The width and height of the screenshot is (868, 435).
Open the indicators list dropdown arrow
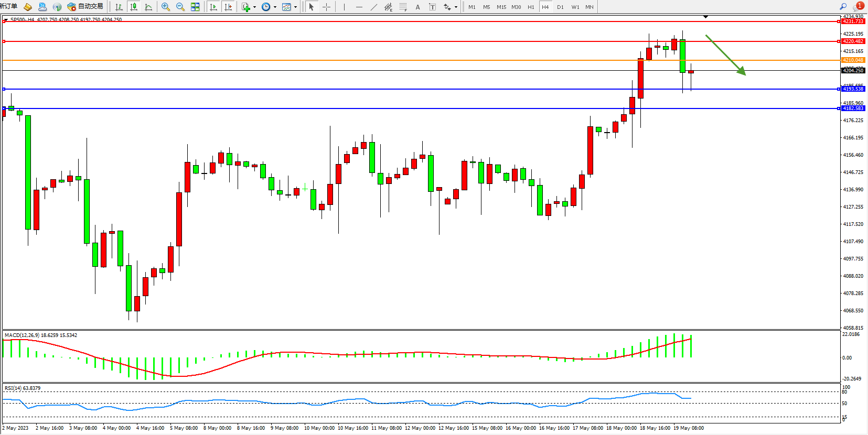point(254,7)
